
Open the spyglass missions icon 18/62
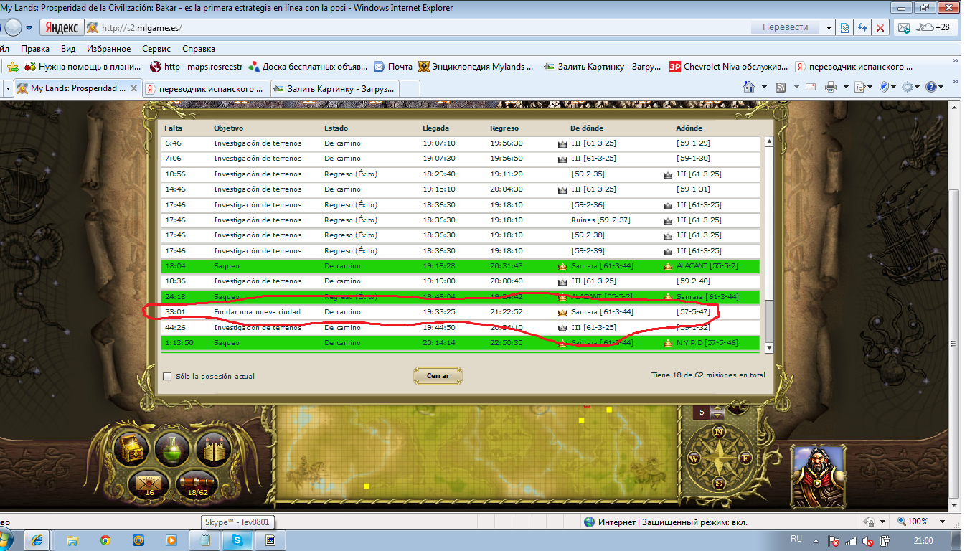click(197, 485)
